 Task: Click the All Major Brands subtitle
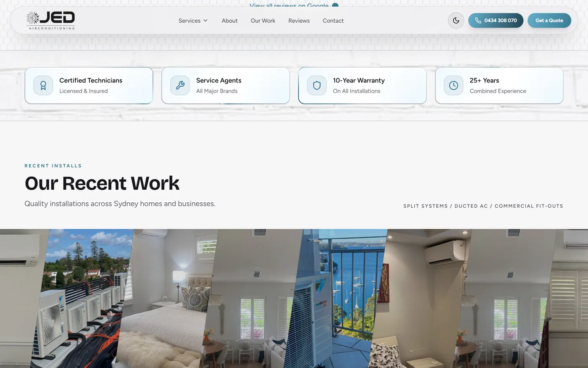pos(217,91)
